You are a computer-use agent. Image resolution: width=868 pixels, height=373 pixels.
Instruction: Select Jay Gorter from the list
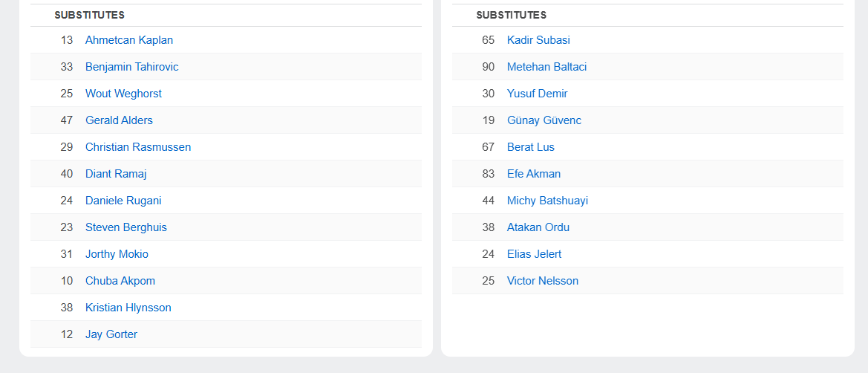[x=111, y=334]
